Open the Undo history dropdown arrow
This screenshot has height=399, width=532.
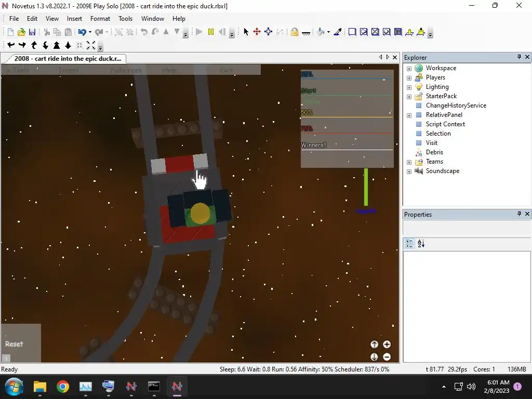(90, 32)
